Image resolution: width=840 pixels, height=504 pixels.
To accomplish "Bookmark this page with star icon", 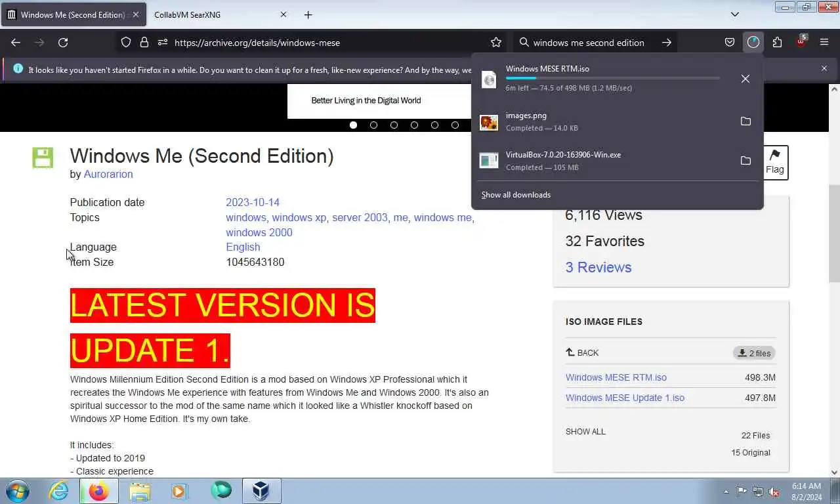I will pyautogui.click(x=496, y=43).
